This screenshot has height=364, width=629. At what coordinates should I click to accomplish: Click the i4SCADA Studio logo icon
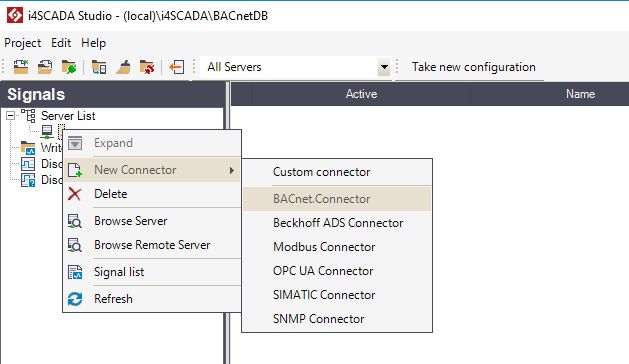pos(15,15)
